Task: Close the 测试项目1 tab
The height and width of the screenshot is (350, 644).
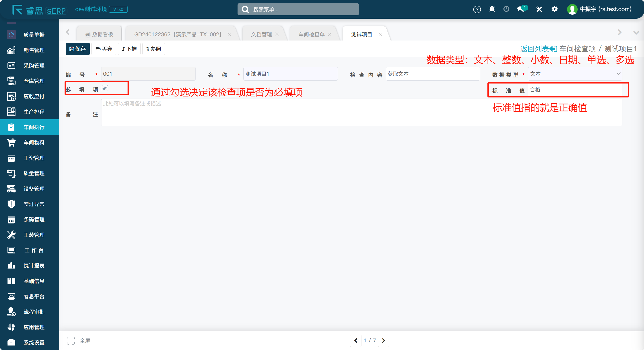Action: (x=380, y=34)
